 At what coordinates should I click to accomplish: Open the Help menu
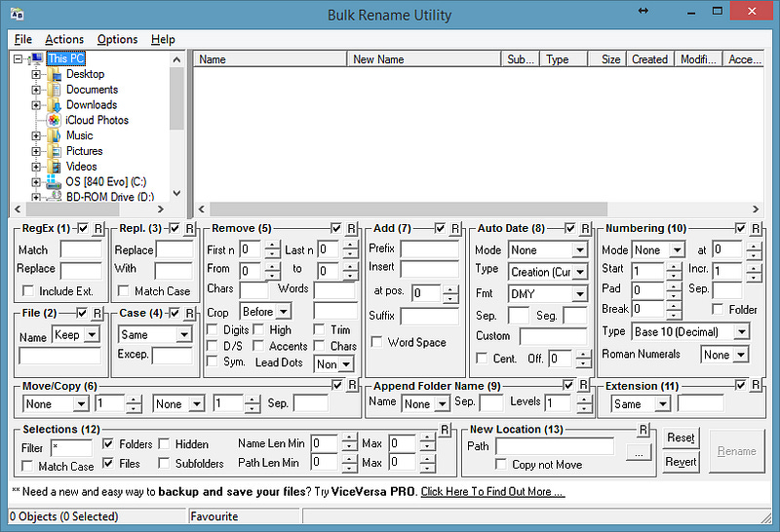[x=163, y=39]
